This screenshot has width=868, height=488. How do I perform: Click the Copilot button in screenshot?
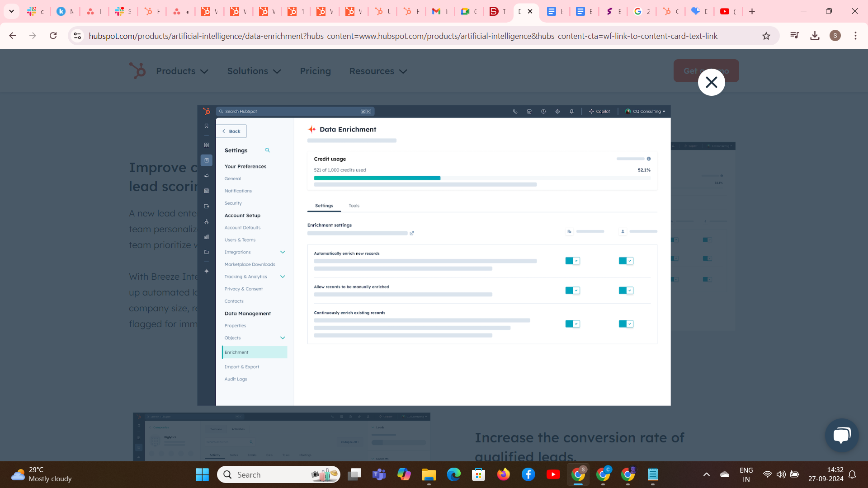(599, 111)
